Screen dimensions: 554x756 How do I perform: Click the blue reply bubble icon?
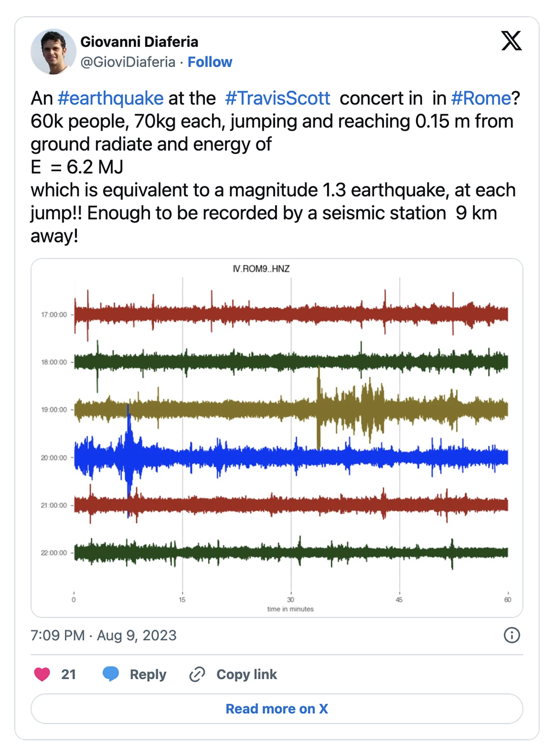tap(111, 674)
